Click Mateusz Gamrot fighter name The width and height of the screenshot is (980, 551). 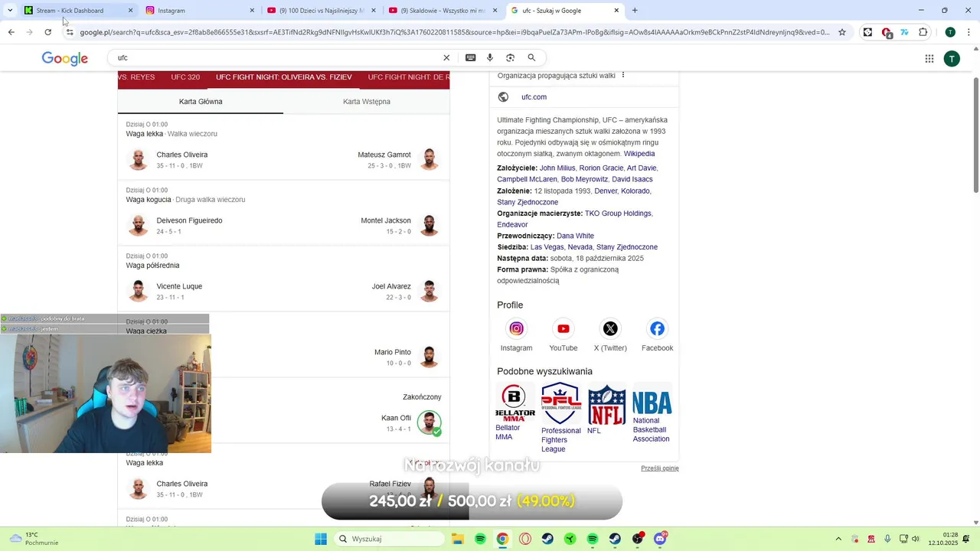pos(384,155)
